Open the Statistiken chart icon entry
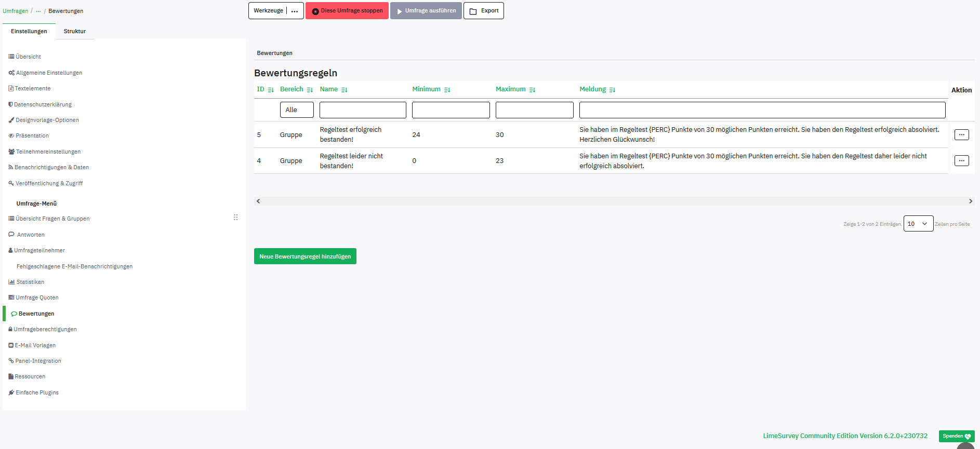Viewport: 980px width, 449px height. pyautogui.click(x=11, y=282)
